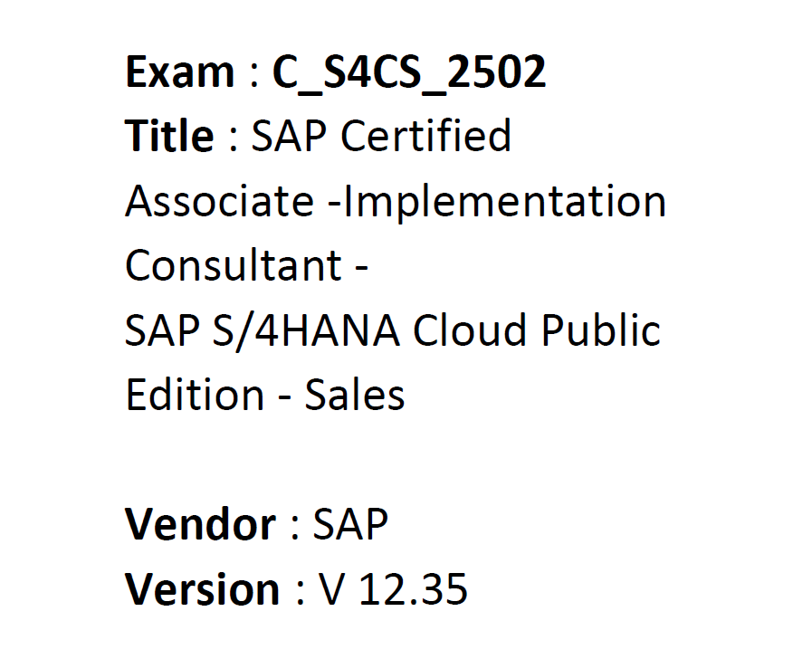The width and height of the screenshot is (812, 659).
Task: Click the bold 'Exam' label
Action: [180, 72]
